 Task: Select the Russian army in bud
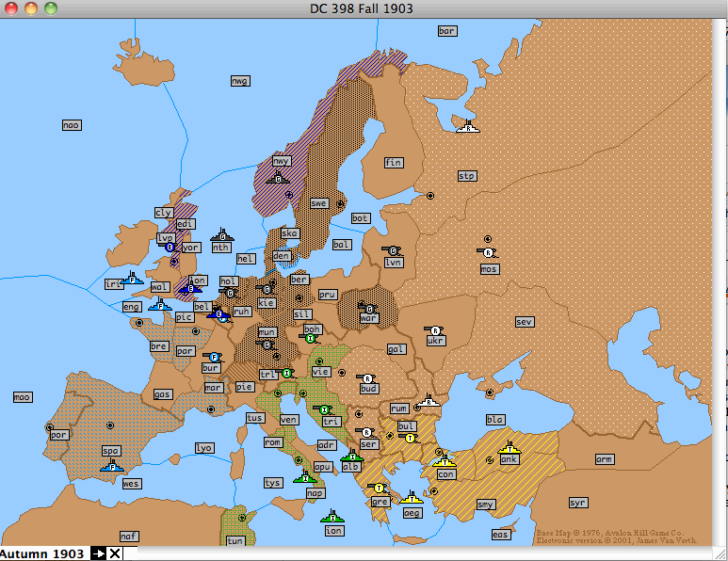366,378
